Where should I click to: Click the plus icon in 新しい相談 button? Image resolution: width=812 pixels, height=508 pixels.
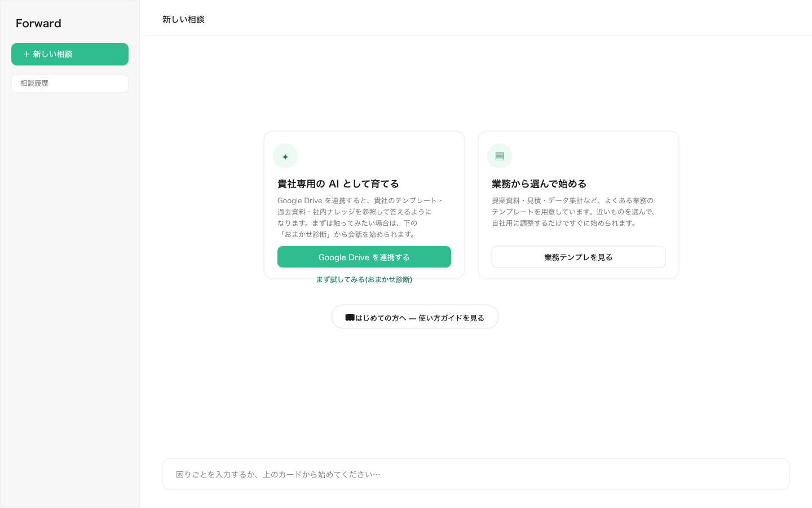(x=26, y=54)
